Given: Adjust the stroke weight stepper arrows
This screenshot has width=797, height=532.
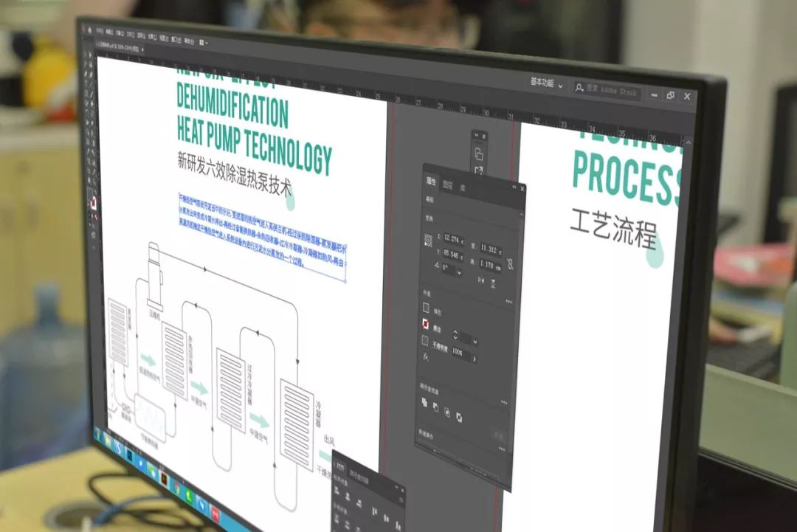Looking at the screenshot, I should click(455, 335).
